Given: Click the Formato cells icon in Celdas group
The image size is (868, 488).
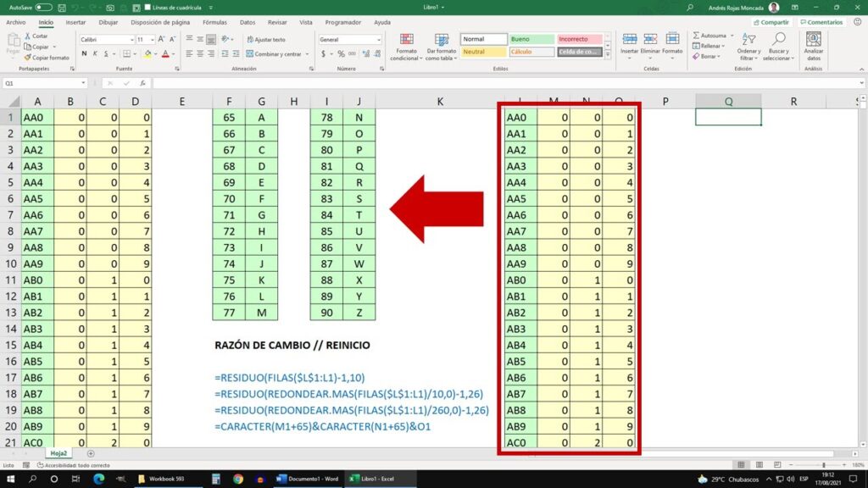Looking at the screenshot, I should click(x=672, y=39).
